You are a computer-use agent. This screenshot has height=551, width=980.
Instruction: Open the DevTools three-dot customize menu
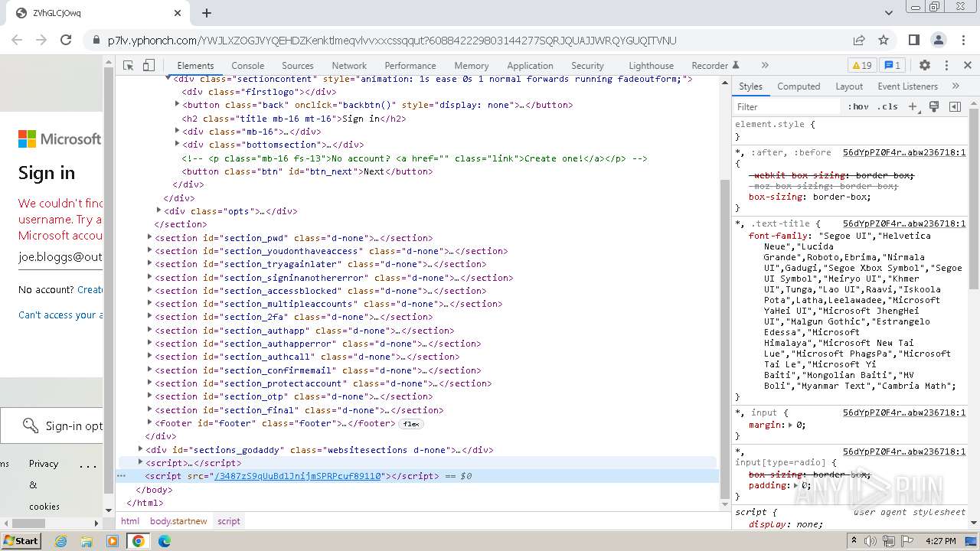(946, 66)
